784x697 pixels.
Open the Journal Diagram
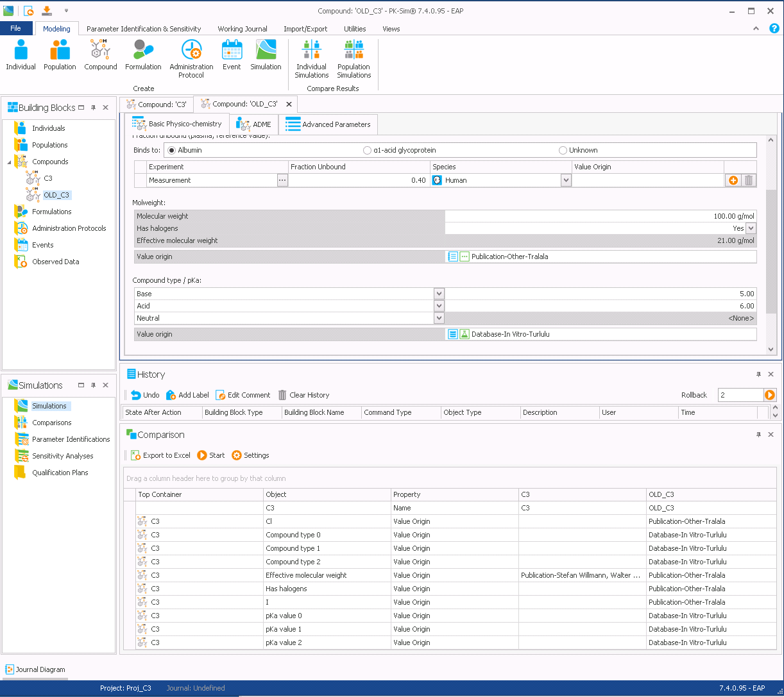(35, 669)
